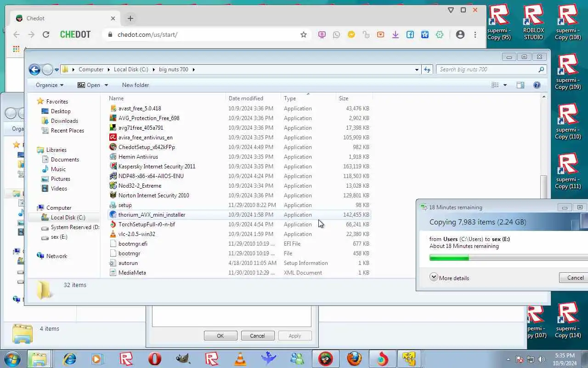Open Opera from the taskbar
The height and width of the screenshot is (368, 588).
tap(155, 358)
